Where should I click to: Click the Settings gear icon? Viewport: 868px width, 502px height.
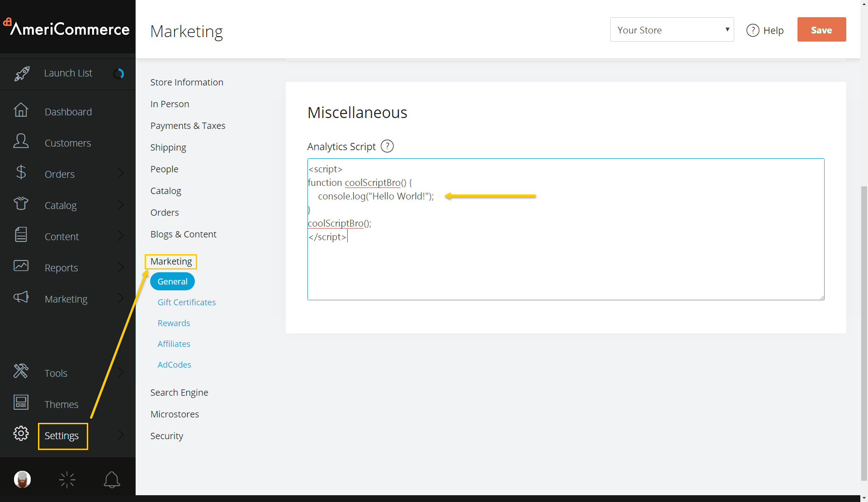click(21, 434)
